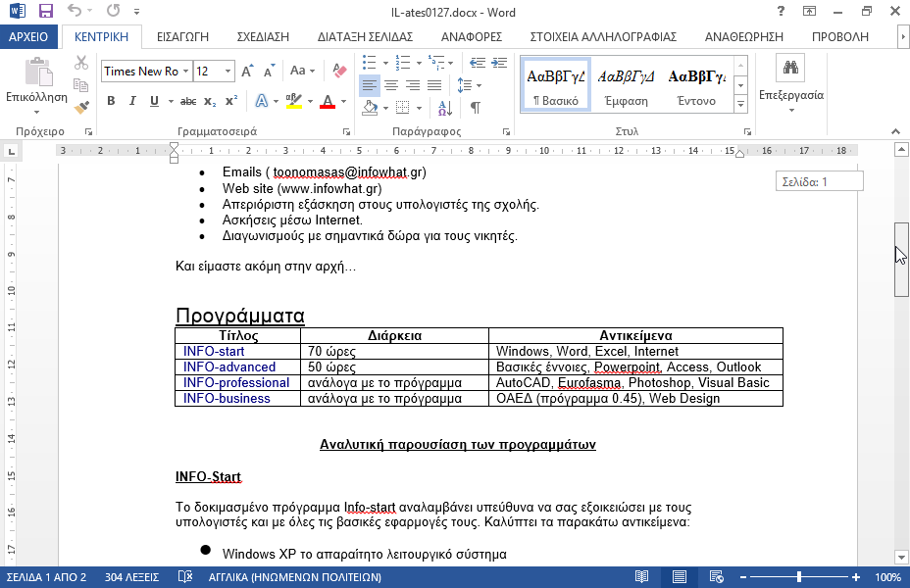The image size is (910, 588).
Task: Toggle underline formatting
Action: [x=154, y=102]
